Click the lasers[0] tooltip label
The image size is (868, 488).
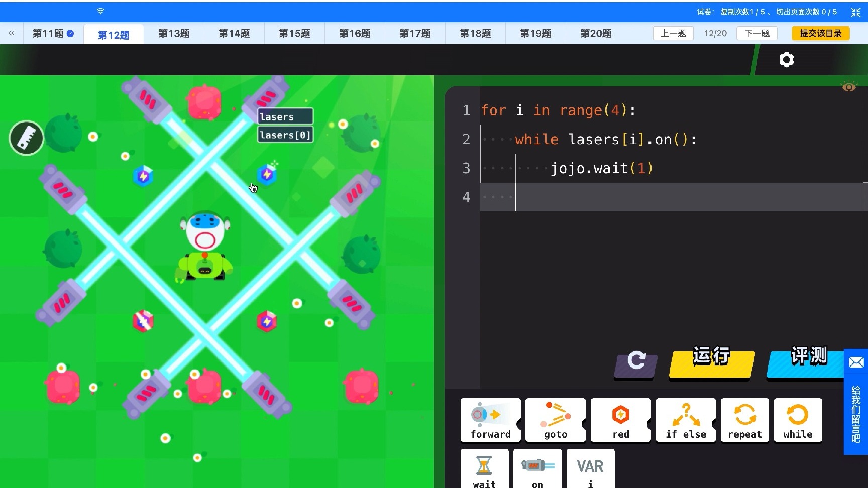pyautogui.click(x=285, y=135)
